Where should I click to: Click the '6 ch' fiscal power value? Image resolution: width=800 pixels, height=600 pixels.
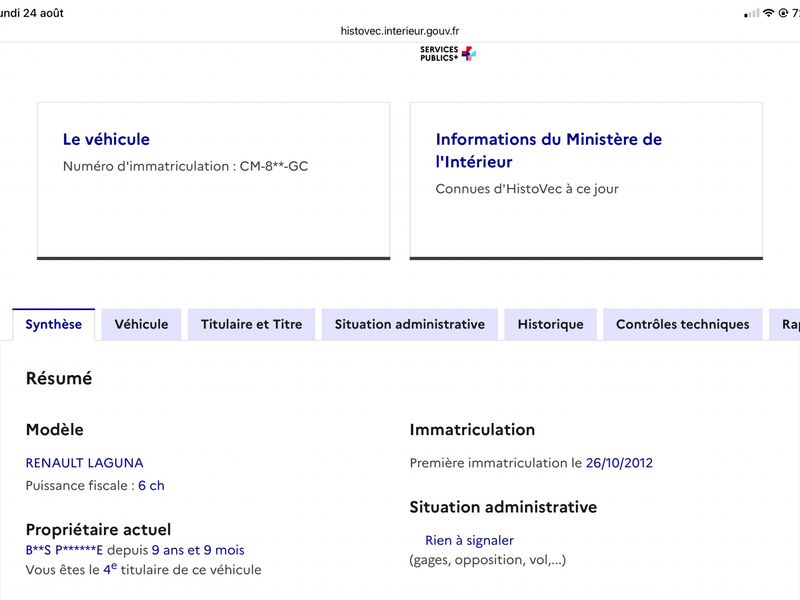pyautogui.click(x=152, y=486)
